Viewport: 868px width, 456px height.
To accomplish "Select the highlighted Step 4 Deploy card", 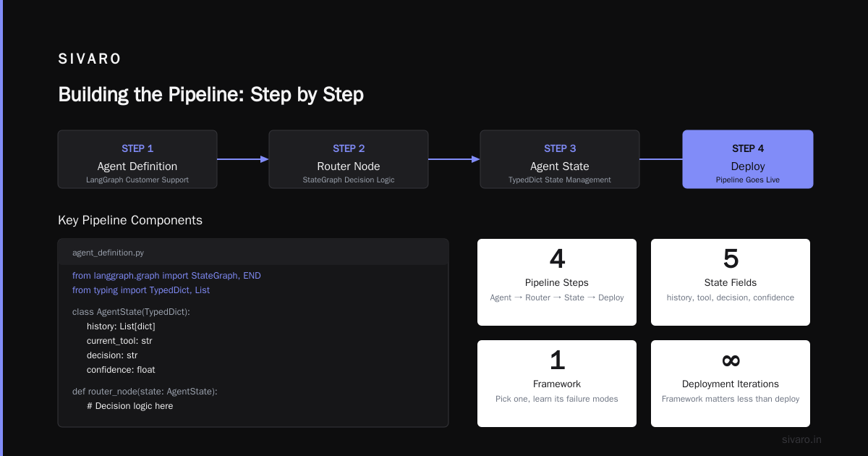I will tap(748, 159).
